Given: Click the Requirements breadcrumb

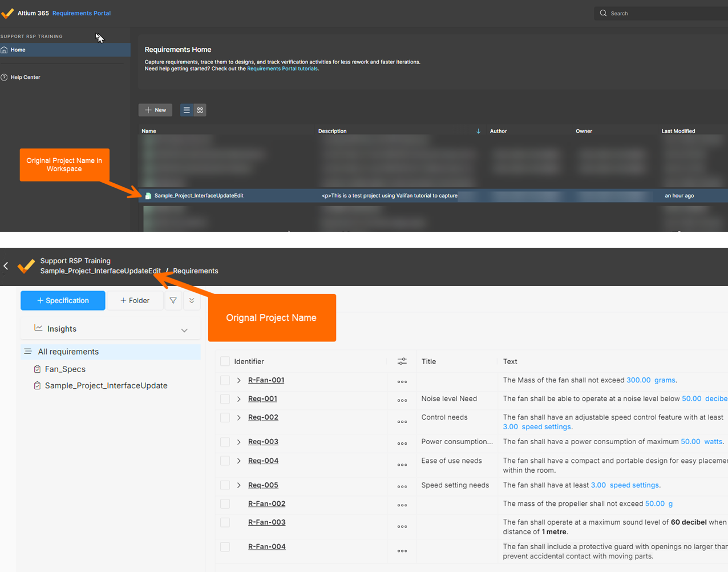Looking at the screenshot, I should point(196,271).
